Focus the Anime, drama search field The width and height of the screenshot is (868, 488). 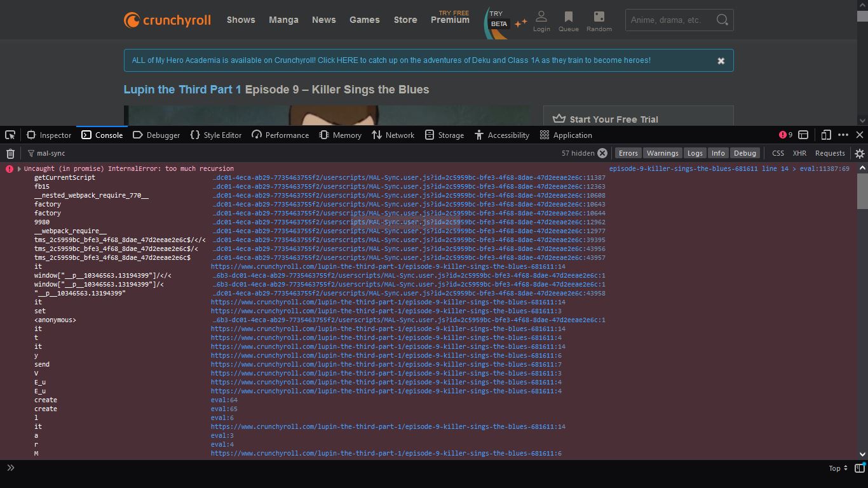pyautogui.click(x=671, y=20)
